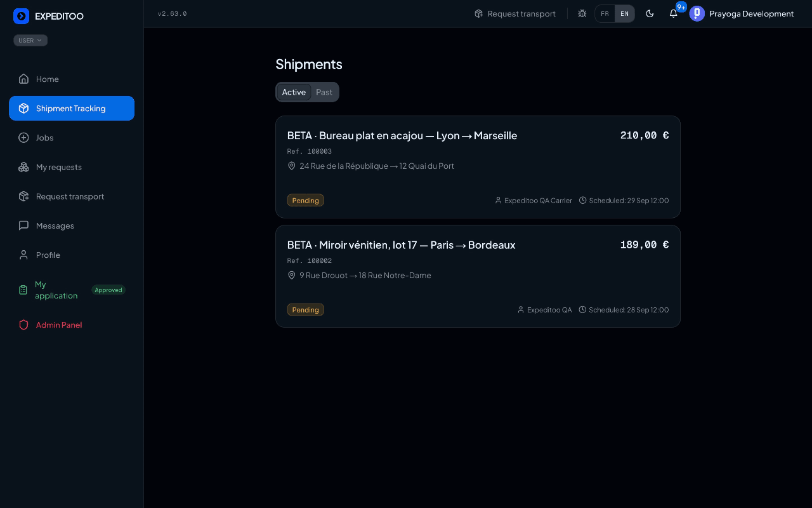
Task: Click Ref. 100002 text
Action: 310,260
